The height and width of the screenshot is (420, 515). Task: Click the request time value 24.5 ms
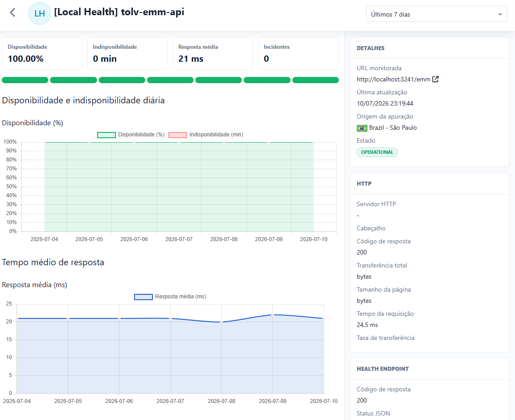pos(367,325)
